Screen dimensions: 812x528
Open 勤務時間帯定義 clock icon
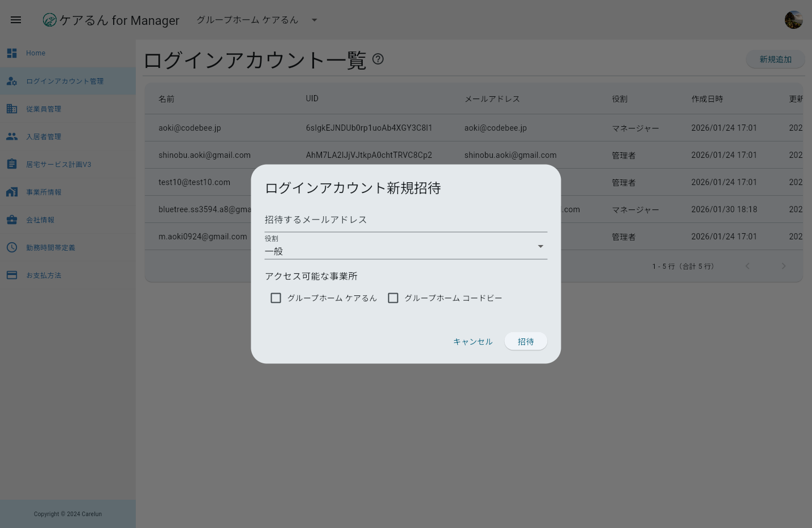12,247
